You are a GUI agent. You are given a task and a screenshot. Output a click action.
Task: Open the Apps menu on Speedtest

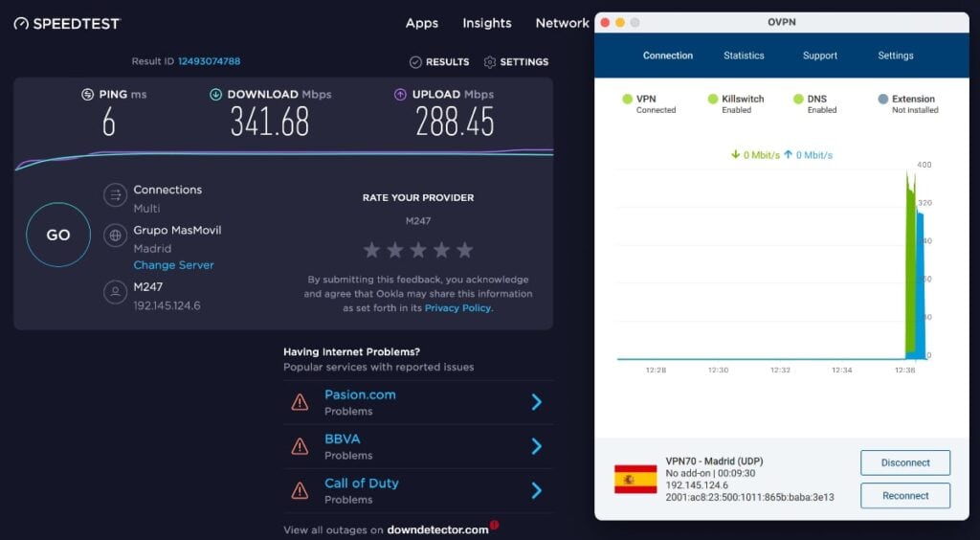point(422,23)
